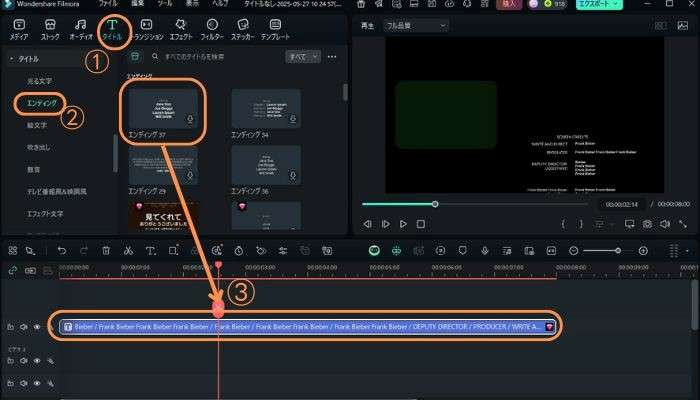The width and height of the screenshot is (700, 400).
Task: Undo the last action
Action: coord(62,250)
